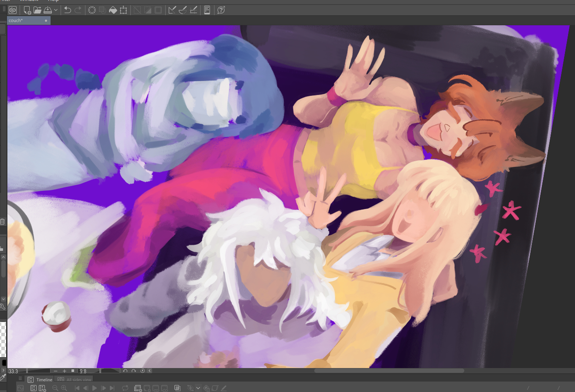
Task: Open Clip Studio support help icon
Action: [221, 10]
